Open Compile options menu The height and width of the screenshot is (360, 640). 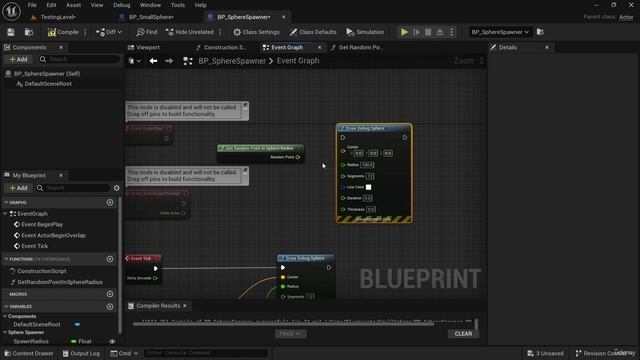(85, 32)
